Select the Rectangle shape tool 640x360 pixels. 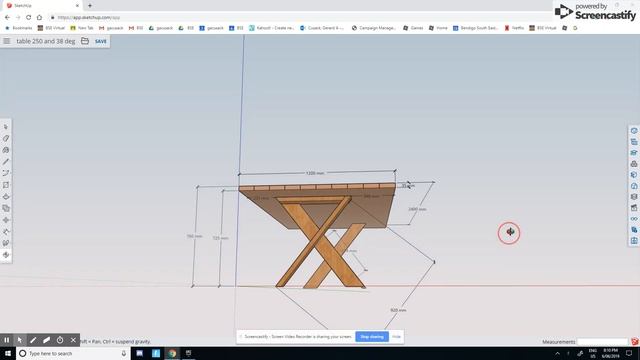[x=6, y=185]
